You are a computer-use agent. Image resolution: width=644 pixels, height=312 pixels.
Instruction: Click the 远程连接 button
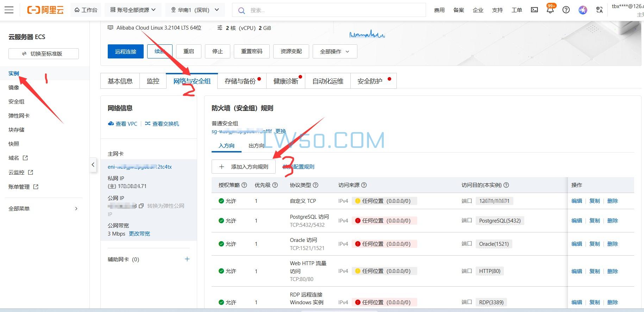125,51
